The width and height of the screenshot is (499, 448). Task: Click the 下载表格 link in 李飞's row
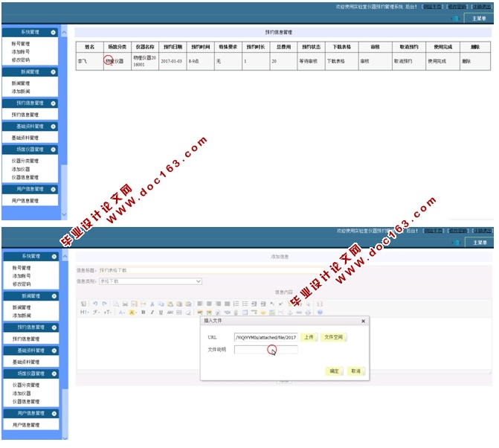click(x=335, y=61)
